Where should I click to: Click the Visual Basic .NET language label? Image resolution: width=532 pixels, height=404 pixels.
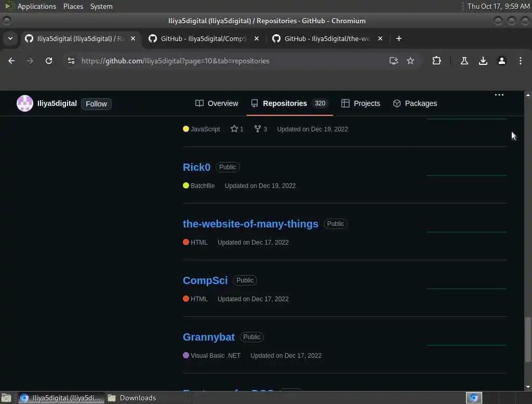pos(216,356)
